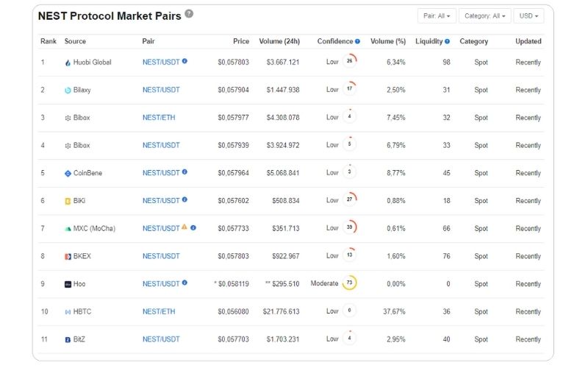Screen dimensions: 588x368
Task: Click blue info icon in MXC row
Action: pyautogui.click(x=193, y=227)
